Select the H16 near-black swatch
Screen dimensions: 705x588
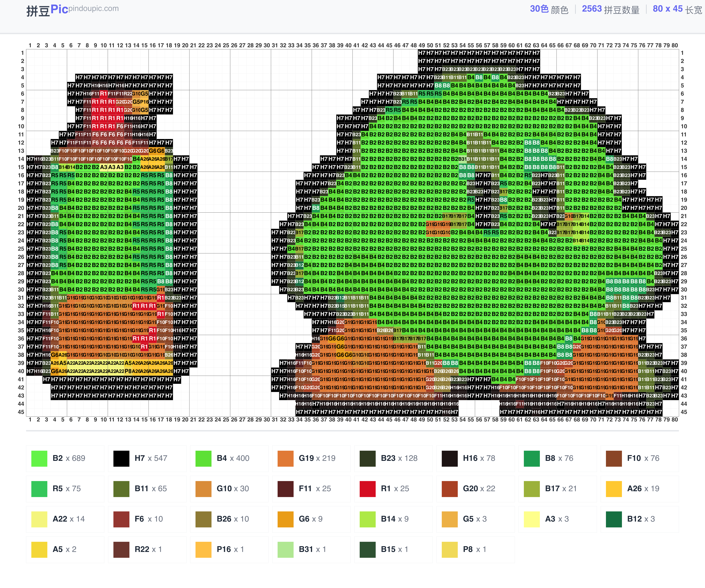pos(450,458)
